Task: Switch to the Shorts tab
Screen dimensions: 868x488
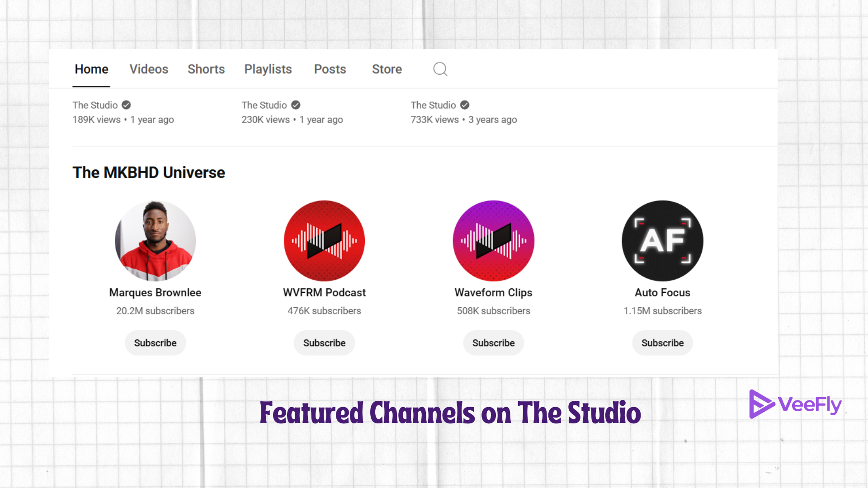Action: point(206,69)
